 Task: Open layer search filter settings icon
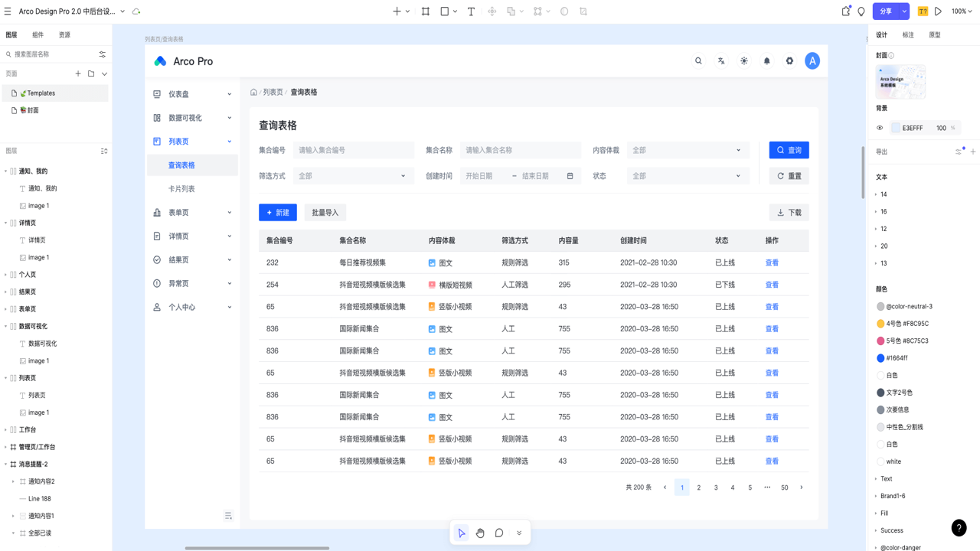[x=103, y=54]
